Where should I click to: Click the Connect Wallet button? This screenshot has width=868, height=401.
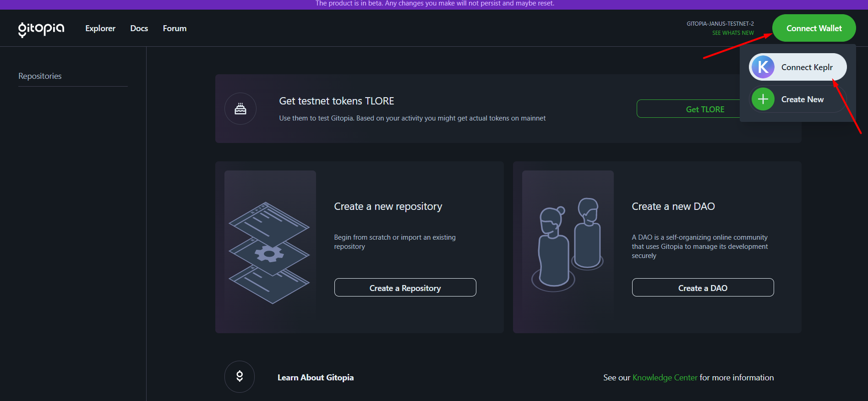coord(814,28)
